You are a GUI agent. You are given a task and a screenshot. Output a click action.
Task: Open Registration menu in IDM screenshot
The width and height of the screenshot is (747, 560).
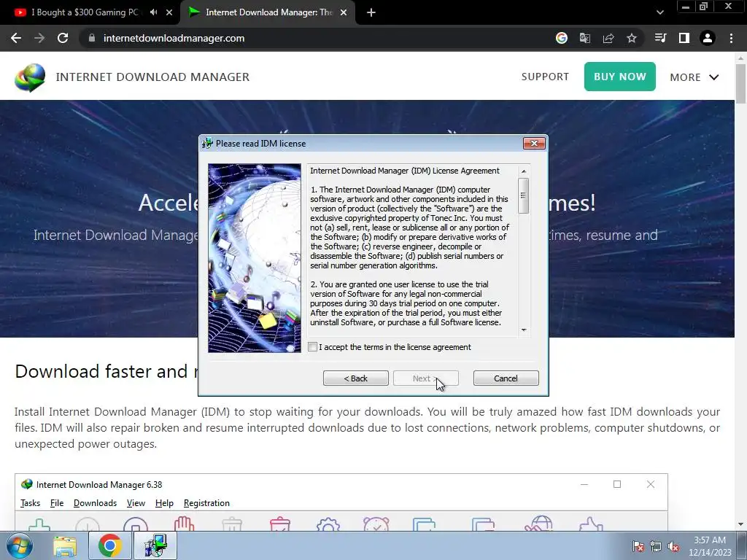[206, 503]
